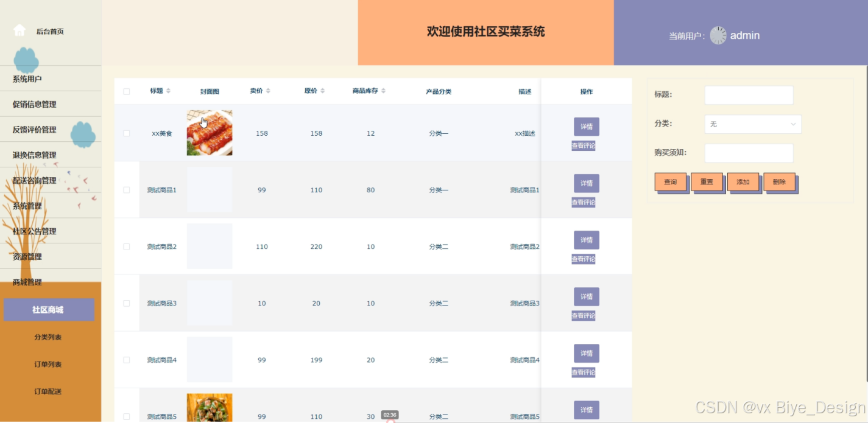Expand 反馈评价管理 menu
The image size is (868, 423).
pyautogui.click(x=51, y=130)
